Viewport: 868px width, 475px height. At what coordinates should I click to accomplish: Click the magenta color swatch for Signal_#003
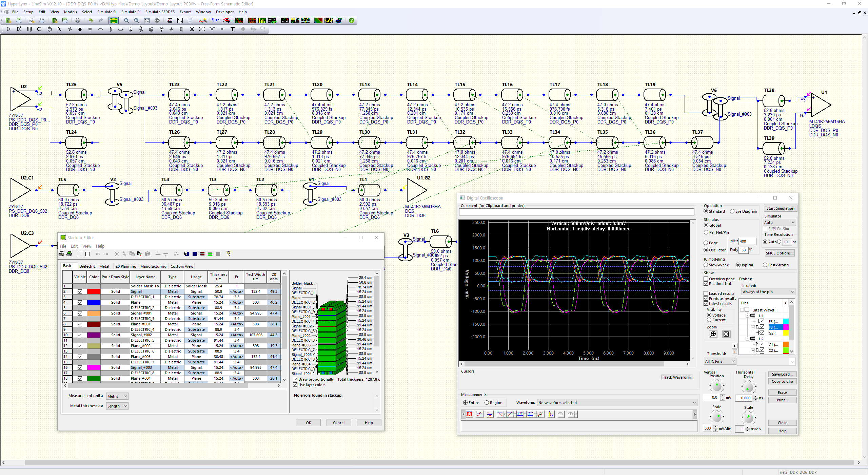(x=94, y=367)
